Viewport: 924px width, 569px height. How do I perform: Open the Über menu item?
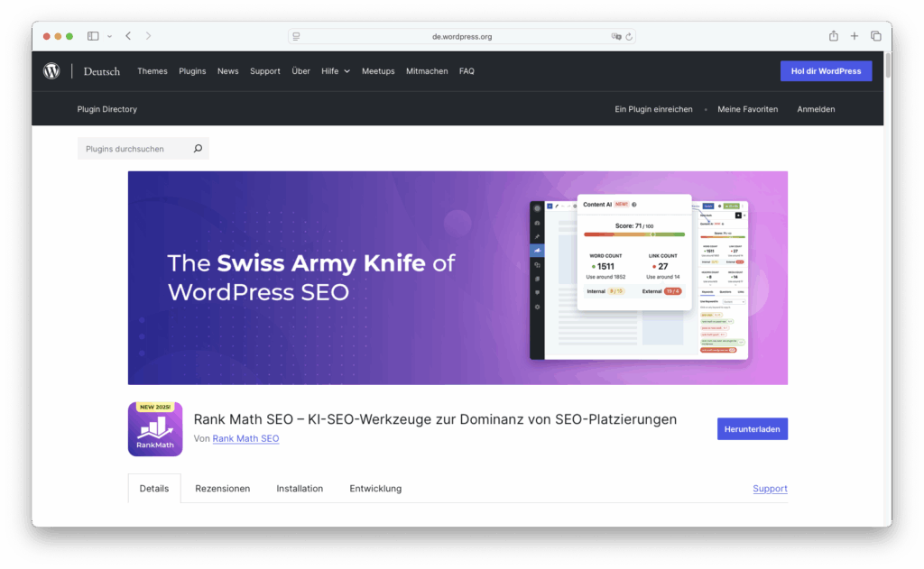300,71
